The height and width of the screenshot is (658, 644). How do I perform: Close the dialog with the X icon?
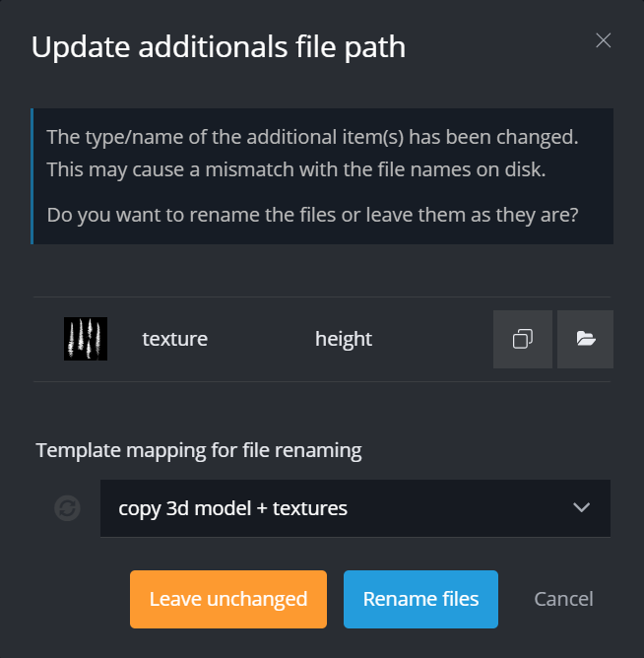click(604, 40)
